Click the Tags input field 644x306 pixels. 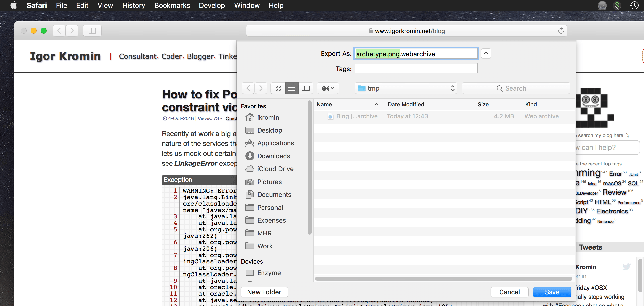(416, 68)
